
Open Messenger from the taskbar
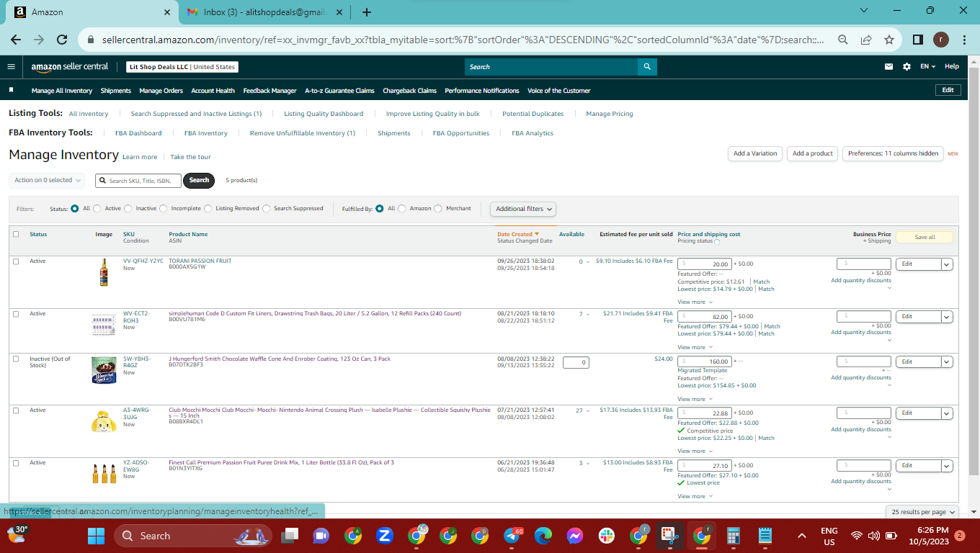pos(574,536)
